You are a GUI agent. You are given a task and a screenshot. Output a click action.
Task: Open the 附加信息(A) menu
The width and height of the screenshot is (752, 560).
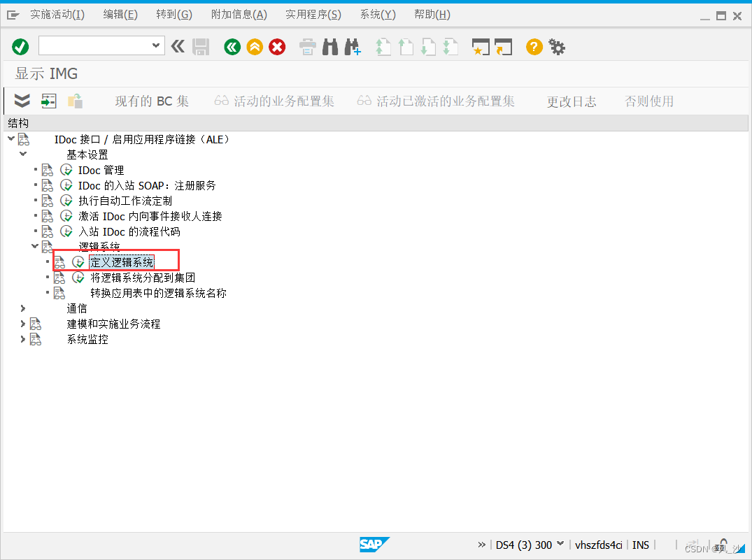[239, 15]
